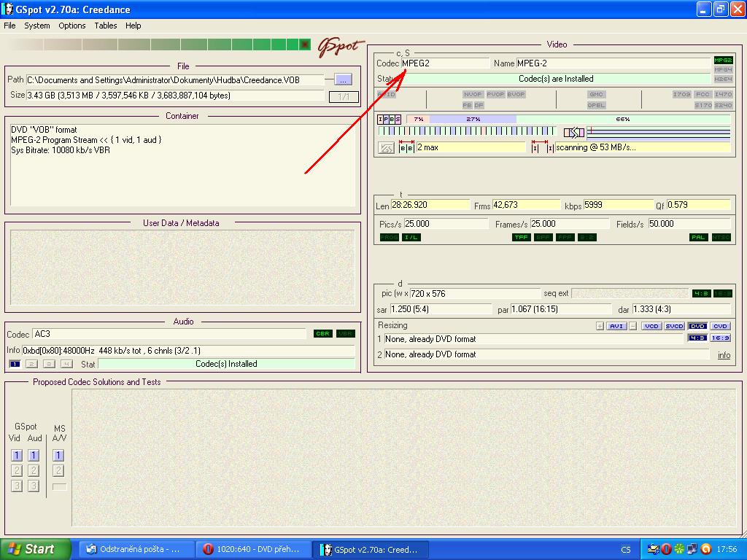
Task: Click the 1/1 file counter button
Action: point(344,97)
